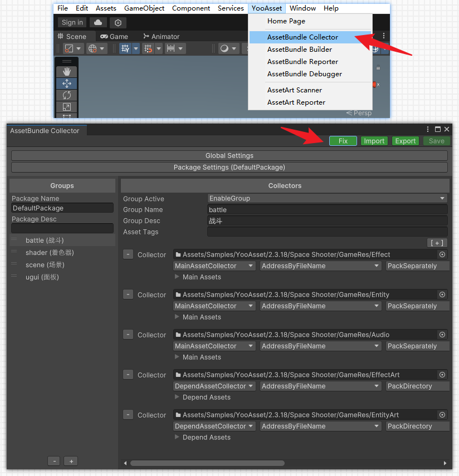The image size is (459, 476).
Task: Pick object for the GameRes/Entity collector path
Action: tap(442, 295)
